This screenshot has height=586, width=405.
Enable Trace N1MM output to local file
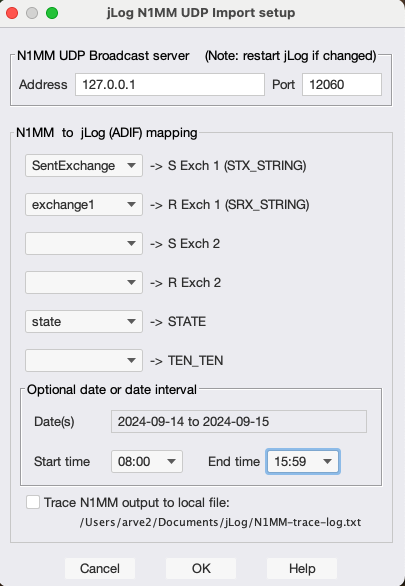33,502
